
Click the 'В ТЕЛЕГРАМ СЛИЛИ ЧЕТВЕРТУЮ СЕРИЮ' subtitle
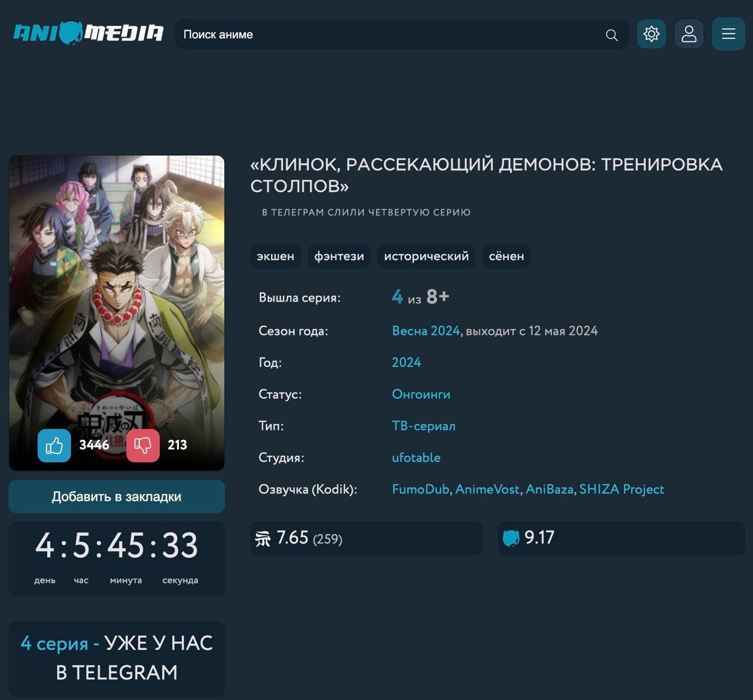(366, 212)
